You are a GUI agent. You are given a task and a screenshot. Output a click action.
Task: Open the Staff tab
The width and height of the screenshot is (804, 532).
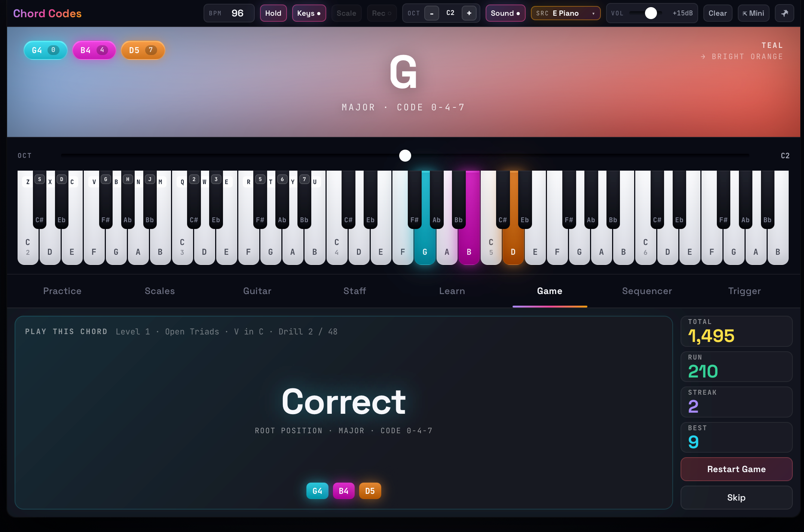355,291
